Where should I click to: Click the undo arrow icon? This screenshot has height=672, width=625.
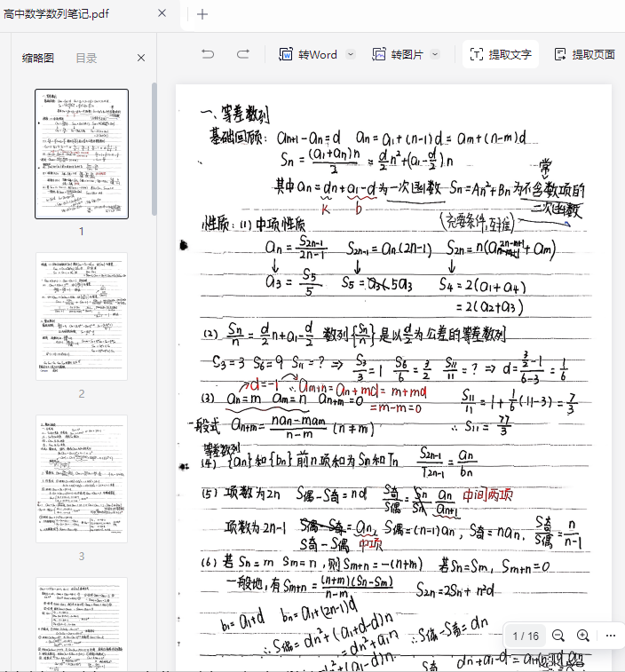[208, 54]
